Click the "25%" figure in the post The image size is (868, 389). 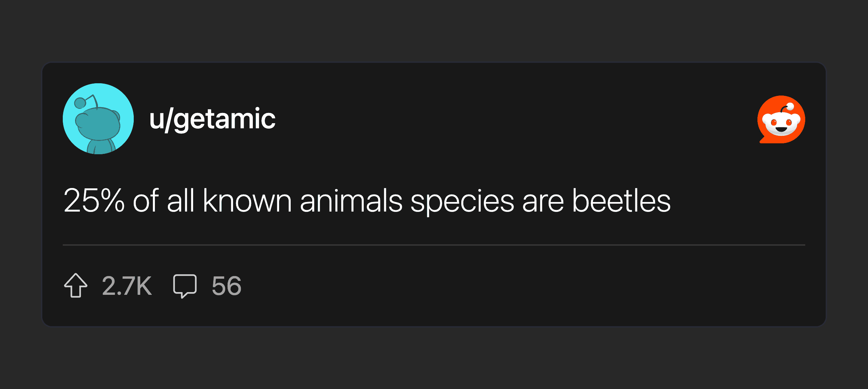click(x=94, y=201)
